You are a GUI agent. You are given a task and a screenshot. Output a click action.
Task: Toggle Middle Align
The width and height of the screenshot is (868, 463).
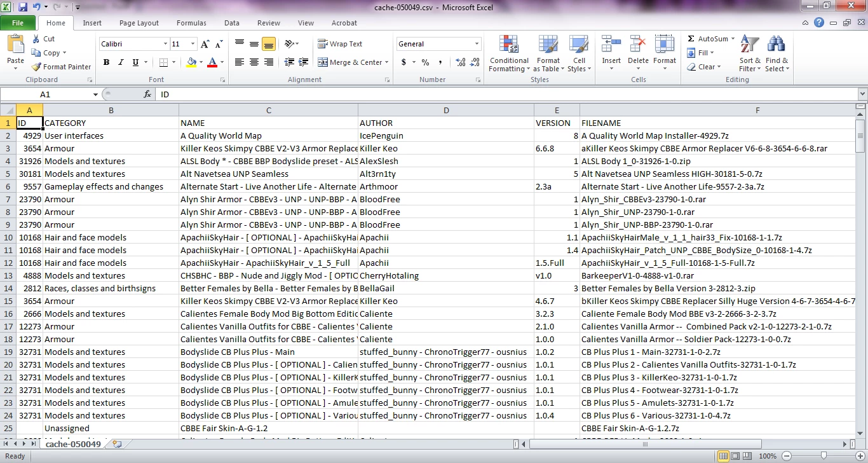254,44
